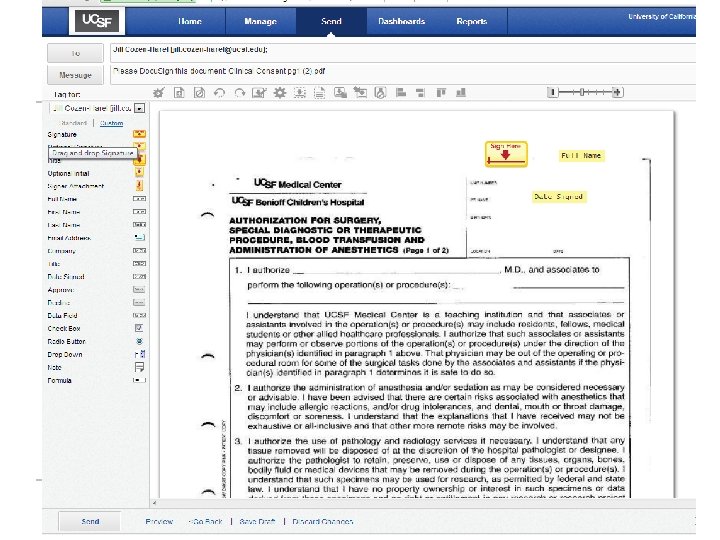Select the Optional Initial tag icon
The image size is (720, 540).
(139, 172)
